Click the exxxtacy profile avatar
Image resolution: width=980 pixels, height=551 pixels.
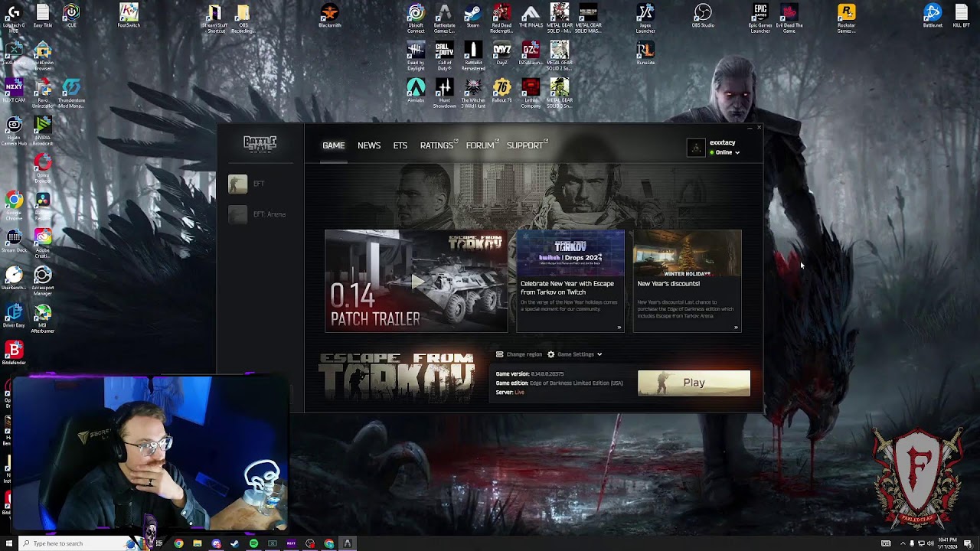(x=695, y=148)
